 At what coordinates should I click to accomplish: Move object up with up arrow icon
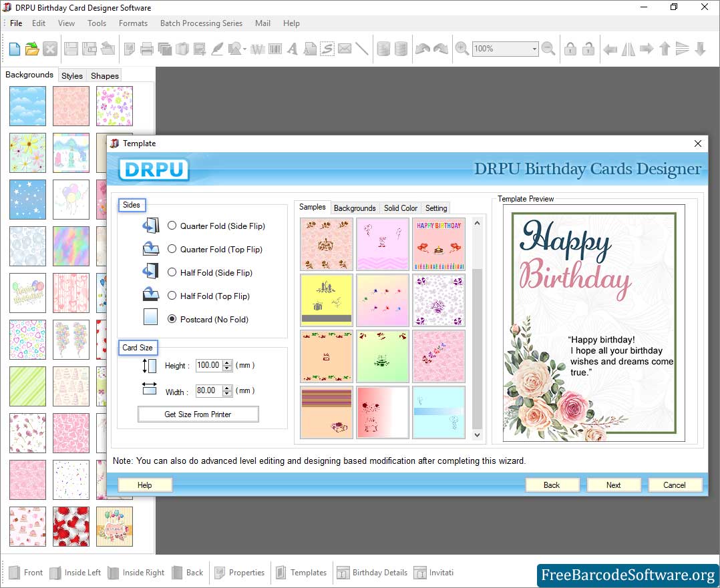tap(665, 49)
